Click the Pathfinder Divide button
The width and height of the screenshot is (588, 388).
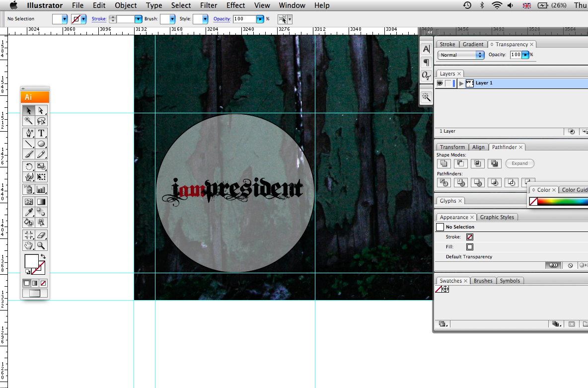(x=444, y=183)
